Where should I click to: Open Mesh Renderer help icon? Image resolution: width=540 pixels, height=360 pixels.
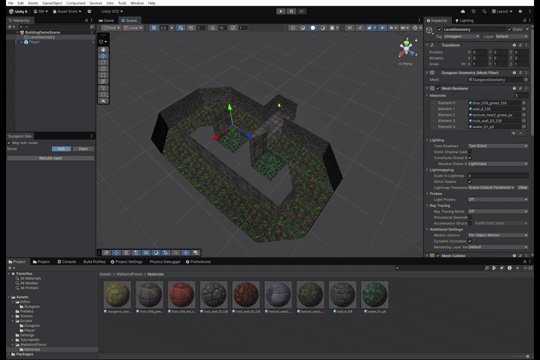[x=514, y=89]
